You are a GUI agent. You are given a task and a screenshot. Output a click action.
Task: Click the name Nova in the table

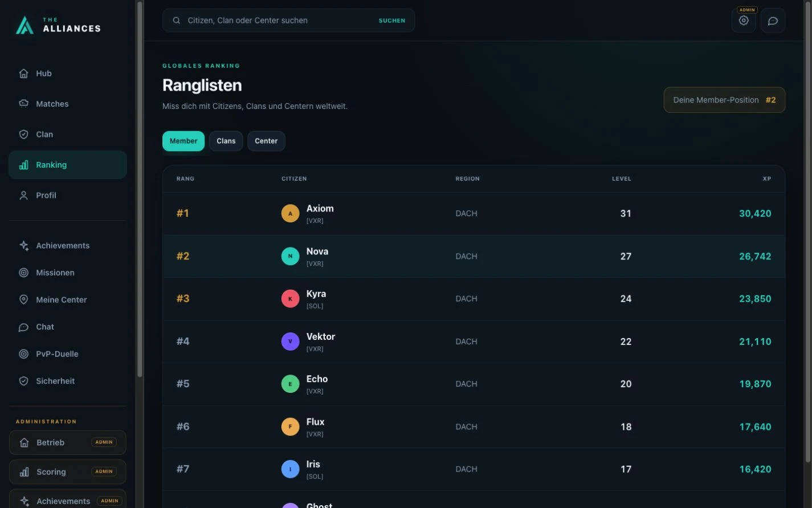317,251
